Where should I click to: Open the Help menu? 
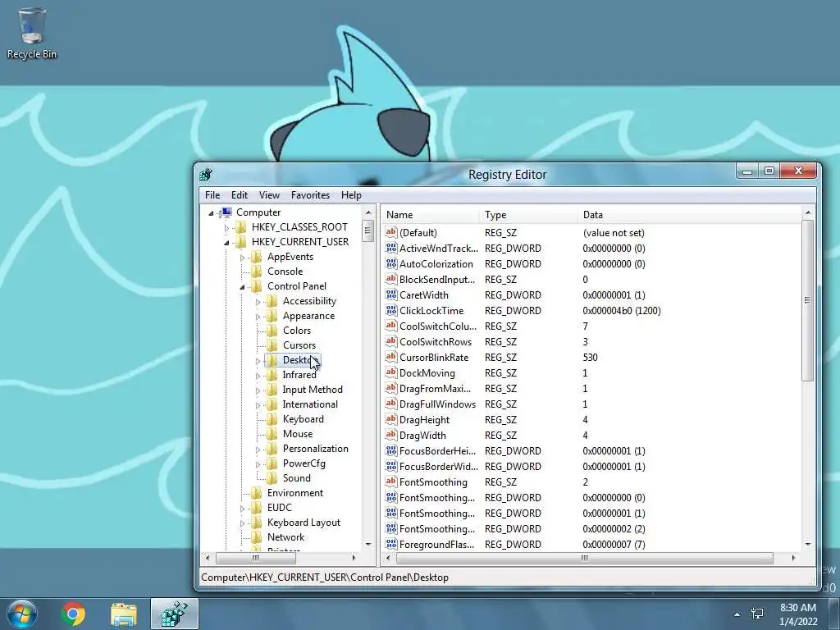point(351,195)
